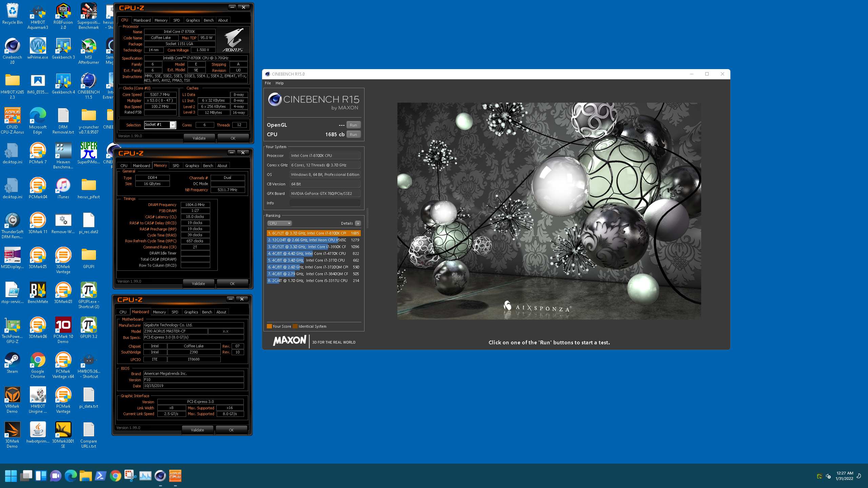Open Help menu in Cinebench
868x488 pixels.
279,83
